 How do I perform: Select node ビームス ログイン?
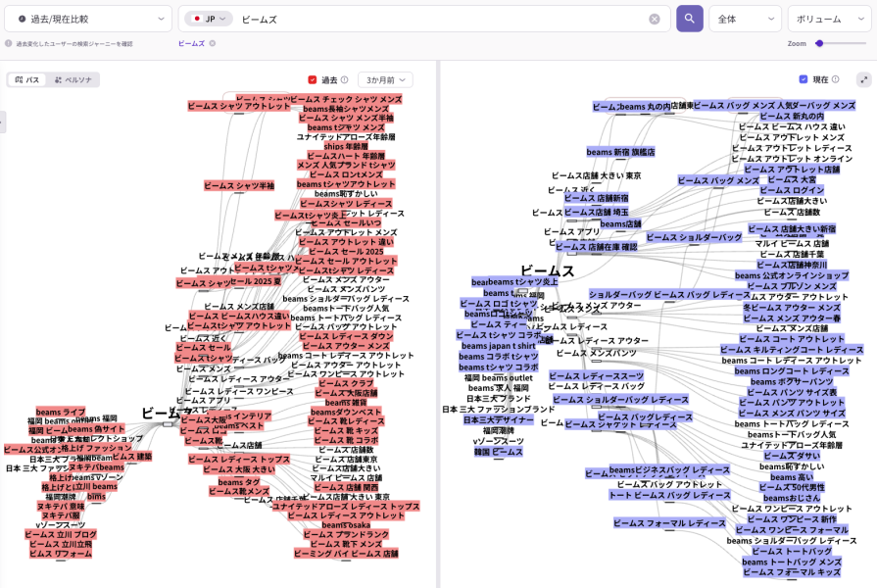792,190
